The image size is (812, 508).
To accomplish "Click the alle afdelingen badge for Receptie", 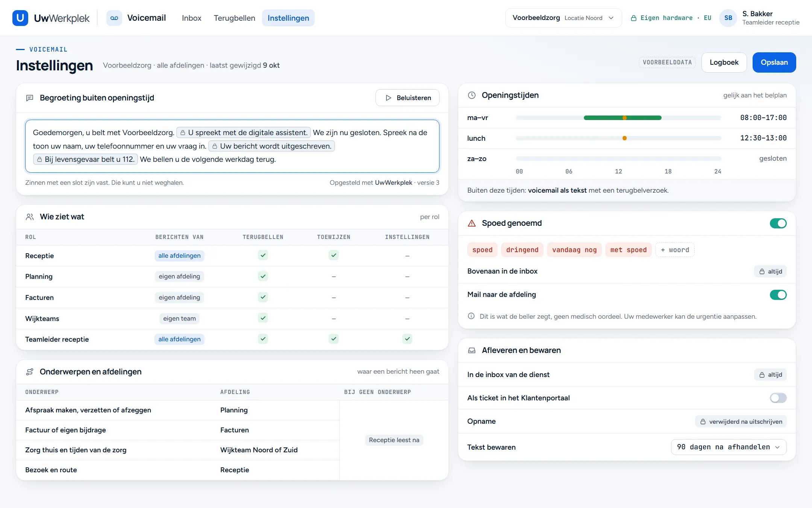I will [179, 256].
